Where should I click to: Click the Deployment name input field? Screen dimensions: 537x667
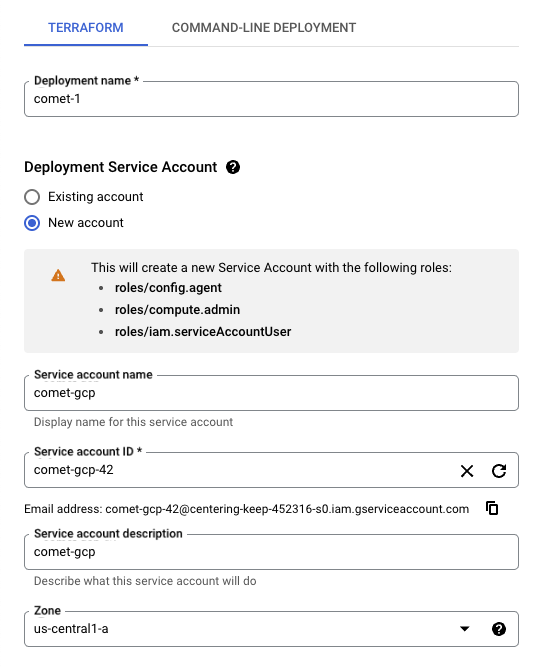(271, 99)
